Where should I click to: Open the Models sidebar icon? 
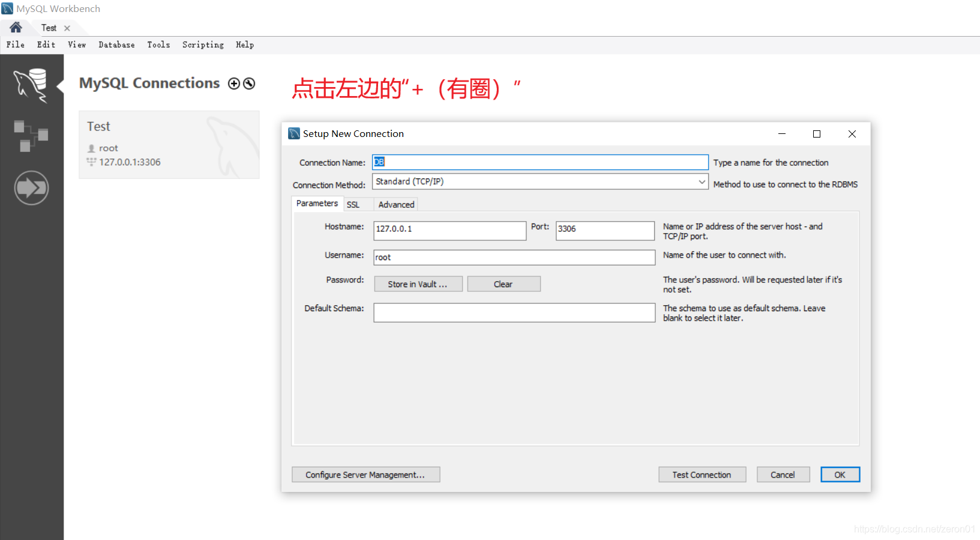[x=31, y=136]
